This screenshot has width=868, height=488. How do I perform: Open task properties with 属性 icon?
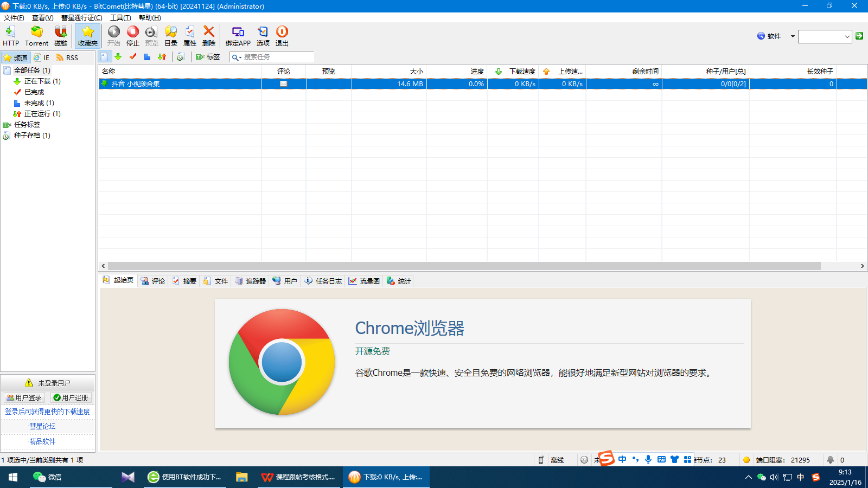[190, 36]
